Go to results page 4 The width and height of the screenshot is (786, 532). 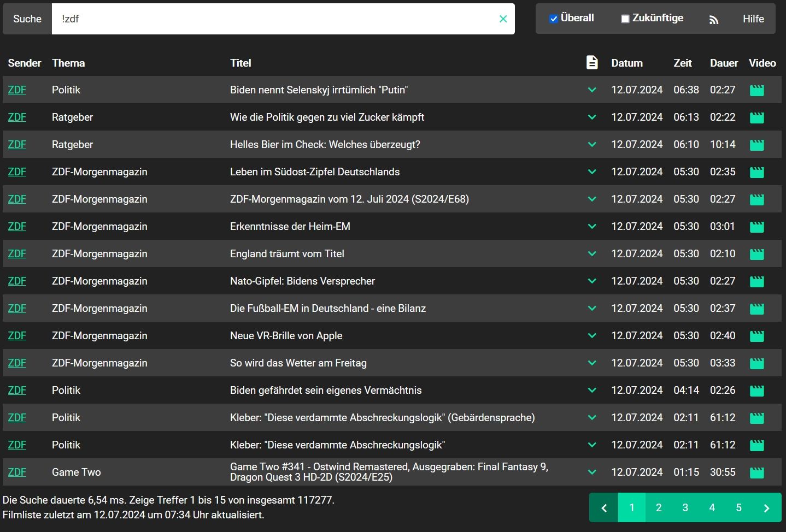click(712, 508)
